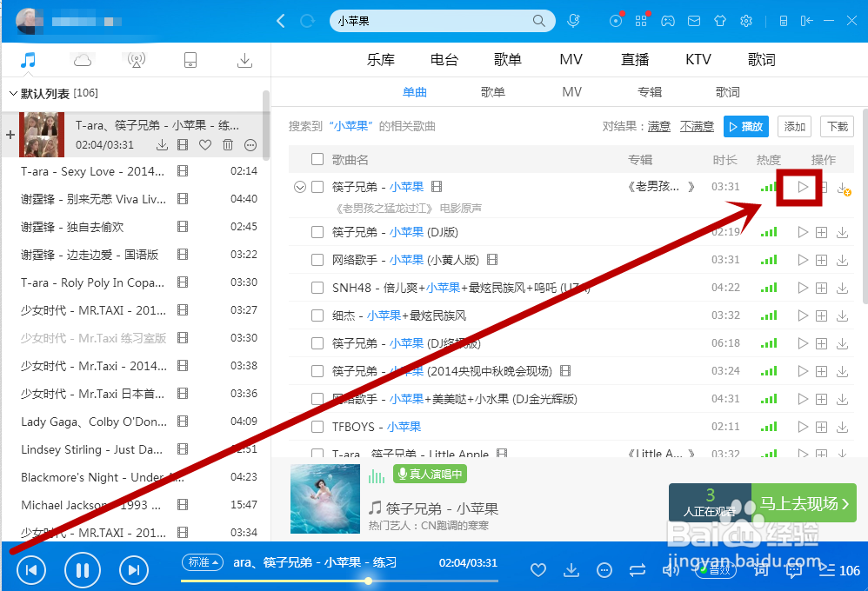Open the cloud music tab
868x591 pixels.
point(83,60)
